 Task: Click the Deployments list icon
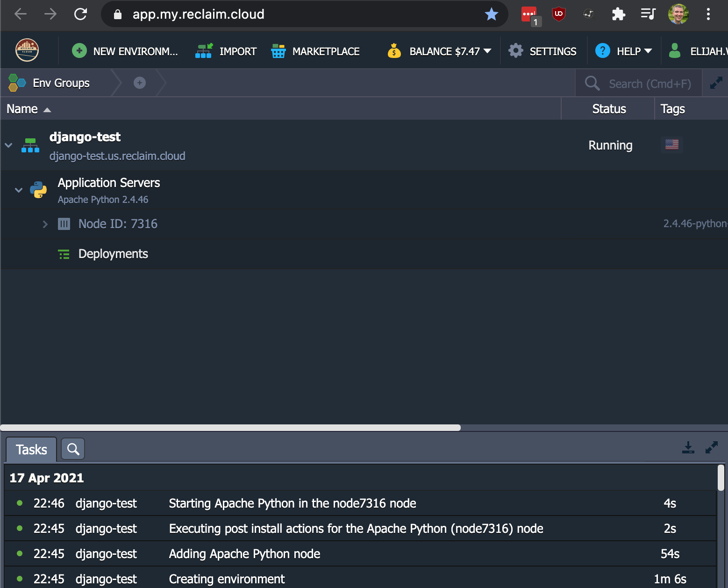64,254
